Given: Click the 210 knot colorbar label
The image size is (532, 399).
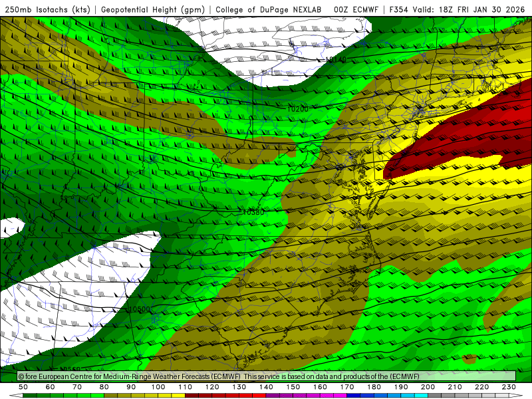Looking at the screenshot, I should (x=455, y=387).
